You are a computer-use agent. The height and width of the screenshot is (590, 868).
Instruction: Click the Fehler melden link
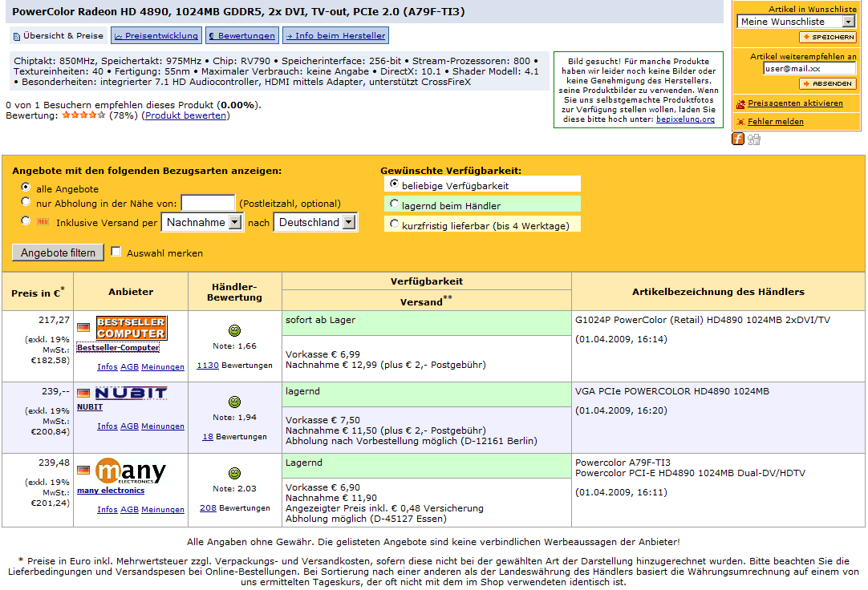click(776, 122)
